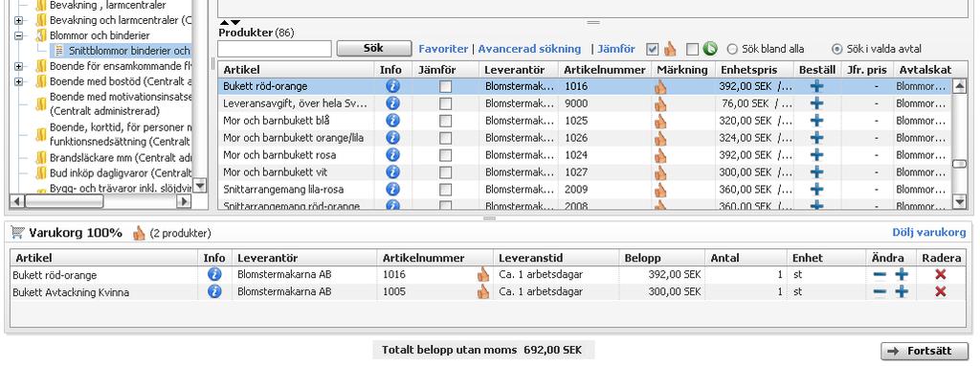Open Avancerad sökning link
Screen dimensions: 980x366
529,49
